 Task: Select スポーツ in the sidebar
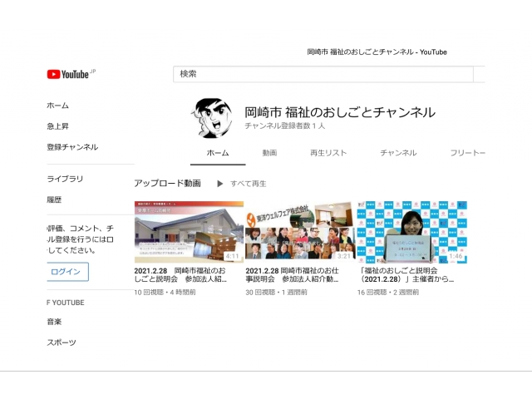[61, 342]
